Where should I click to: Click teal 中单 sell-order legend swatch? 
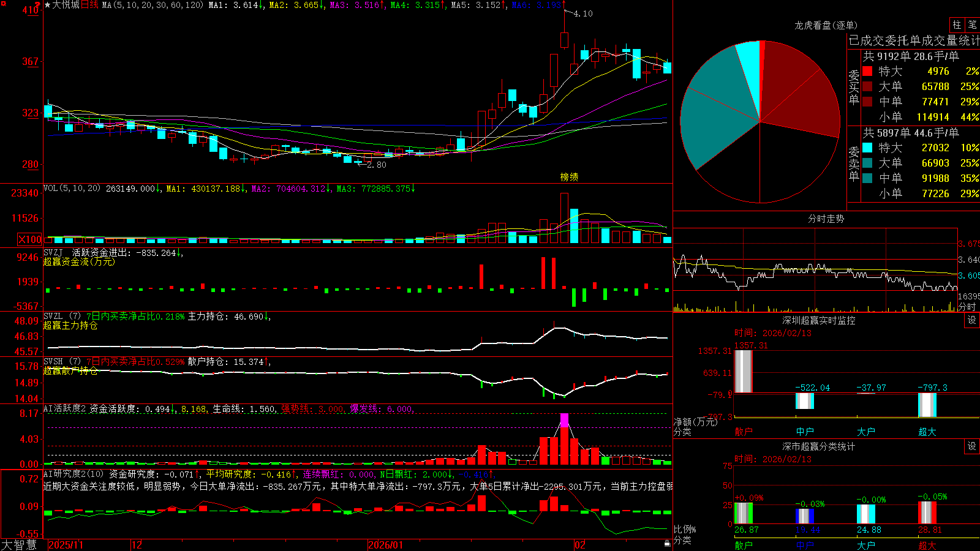pyautogui.click(x=867, y=178)
